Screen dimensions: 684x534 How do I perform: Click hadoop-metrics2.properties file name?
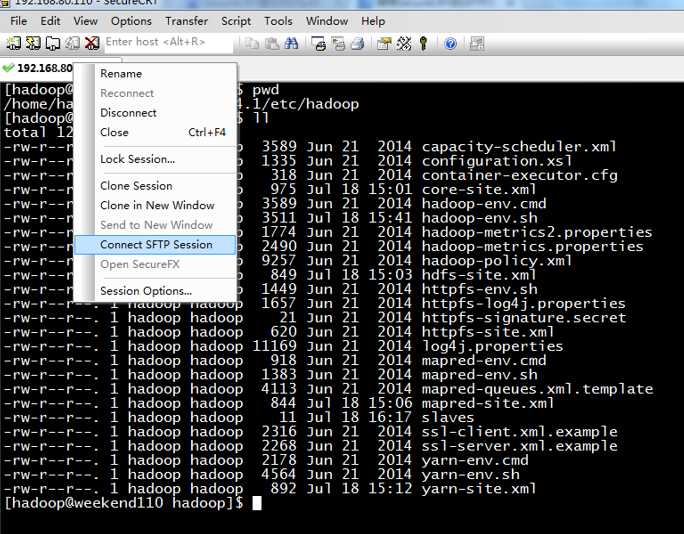pos(537,233)
